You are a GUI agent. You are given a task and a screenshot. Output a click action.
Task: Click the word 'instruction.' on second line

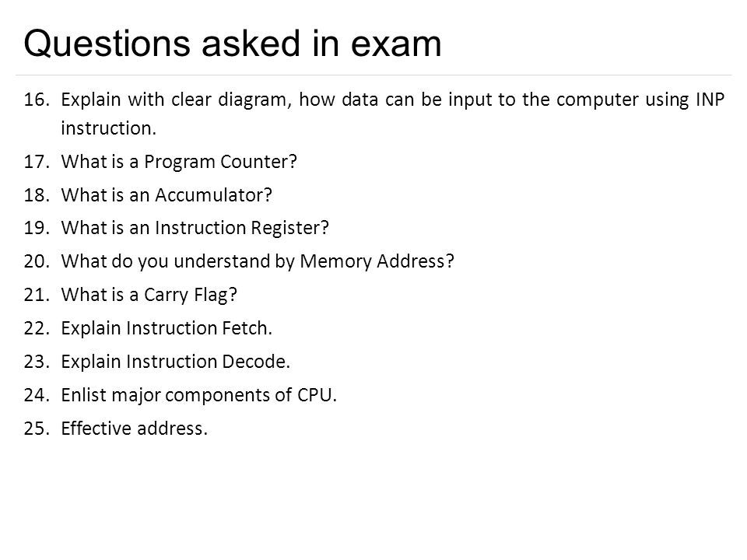109,128
